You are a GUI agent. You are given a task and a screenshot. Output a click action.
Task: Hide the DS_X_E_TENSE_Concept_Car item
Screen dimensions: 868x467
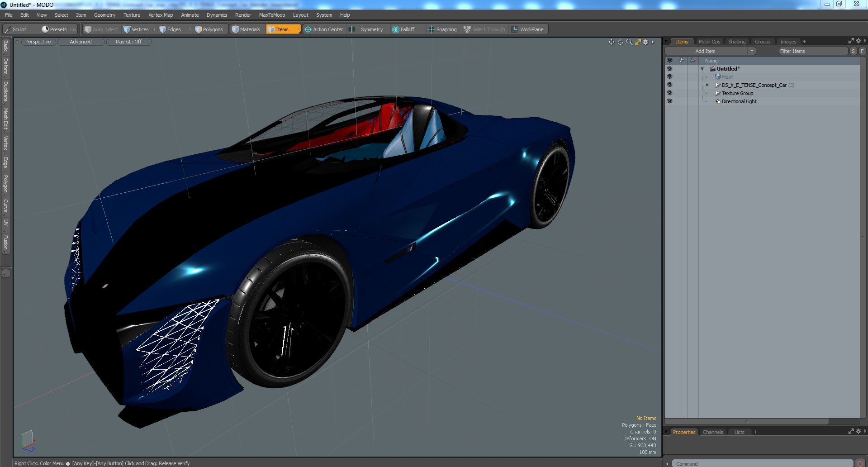669,85
